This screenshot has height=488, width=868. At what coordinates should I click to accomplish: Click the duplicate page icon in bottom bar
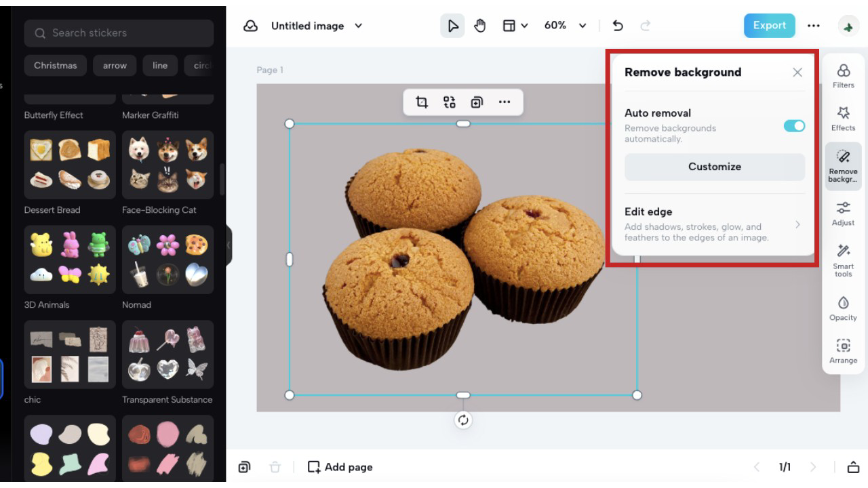click(244, 467)
